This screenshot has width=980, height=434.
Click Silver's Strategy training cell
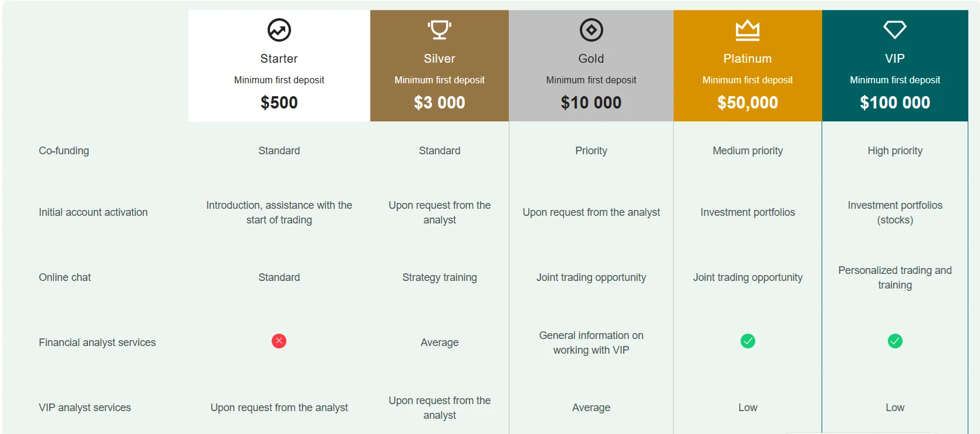[440, 277]
